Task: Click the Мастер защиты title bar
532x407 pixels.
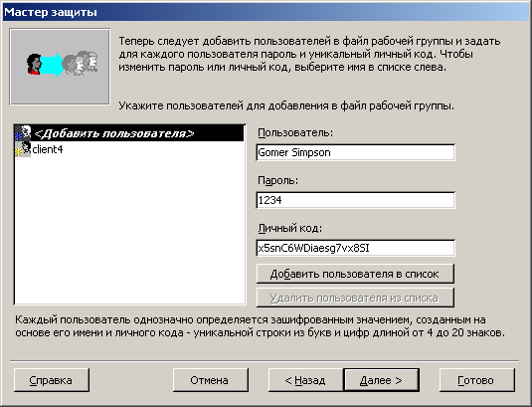Action: point(266,12)
